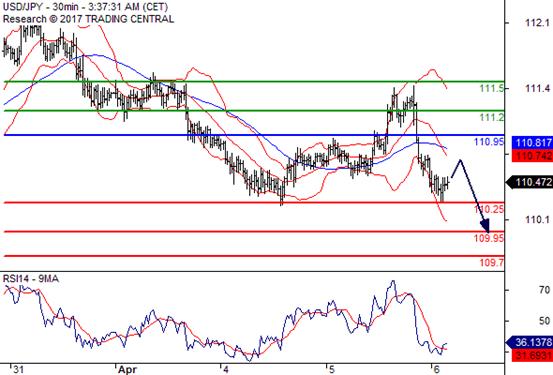The width and height of the screenshot is (553, 375).
Task: Click the red 110.25 support label
Action: coord(489,209)
